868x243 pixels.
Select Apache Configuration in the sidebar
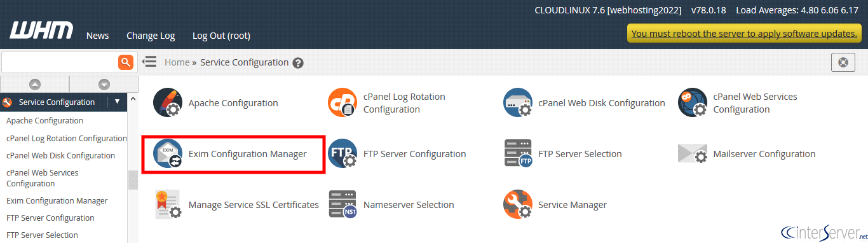(44, 120)
